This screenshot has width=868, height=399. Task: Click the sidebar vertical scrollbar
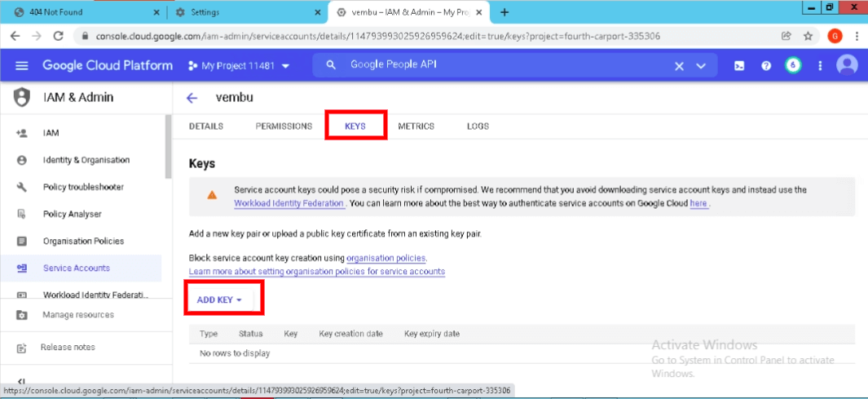coord(168,147)
